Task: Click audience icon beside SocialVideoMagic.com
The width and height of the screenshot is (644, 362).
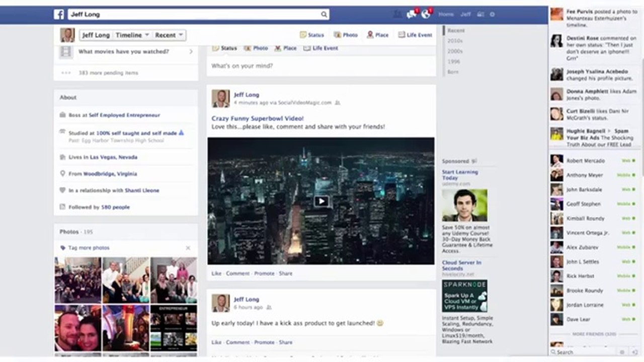Action: pos(337,103)
